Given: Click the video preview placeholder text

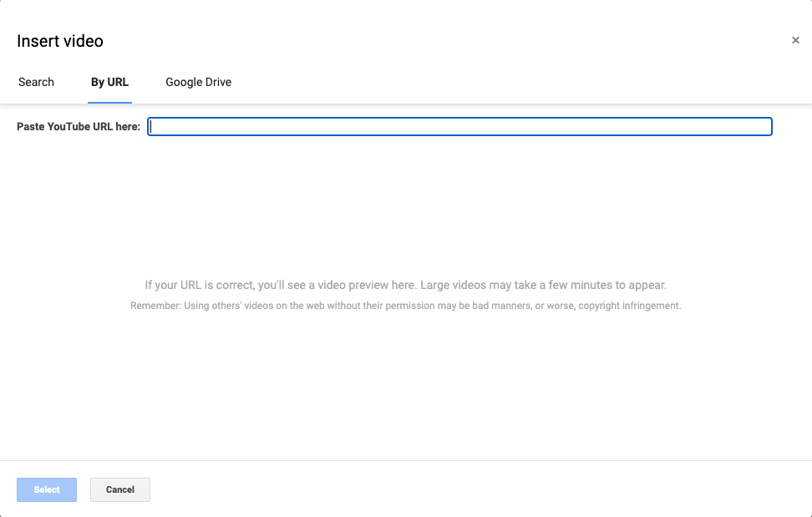Looking at the screenshot, I should click(x=406, y=285).
